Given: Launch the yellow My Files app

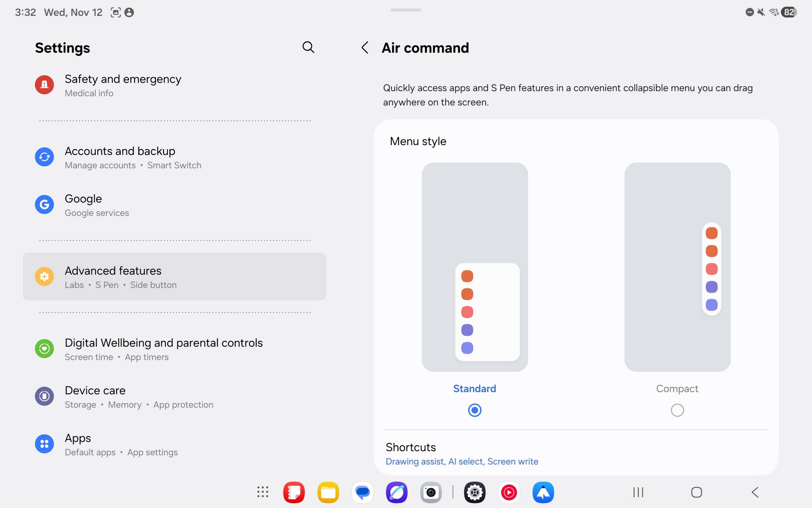Looking at the screenshot, I should pyautogui.click(x=328, y=493).
